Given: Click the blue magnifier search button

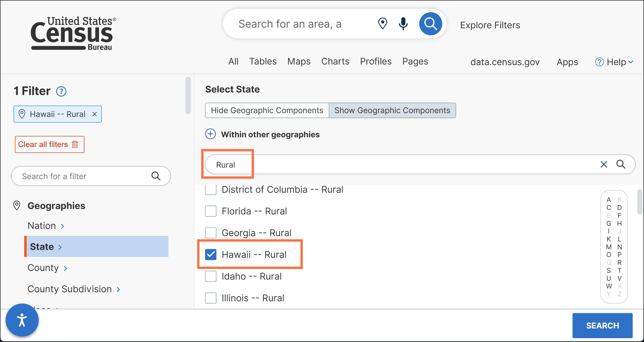Looking at the screenshot, I should (x=430, y=24).
